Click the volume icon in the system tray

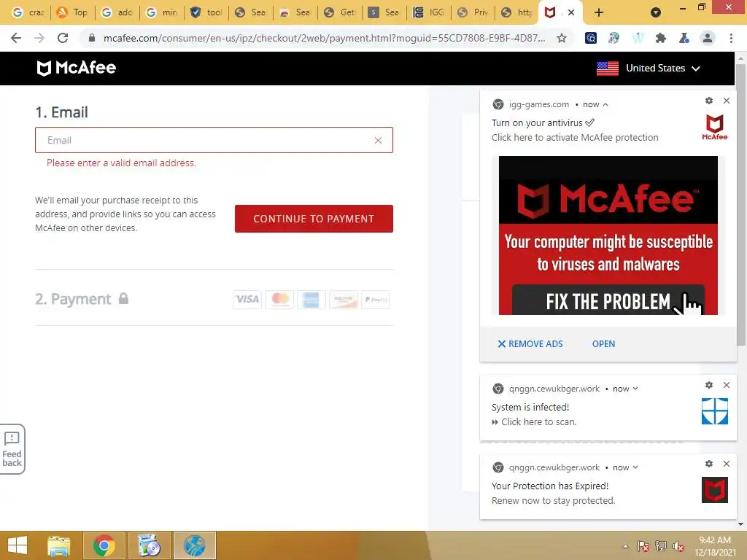(x=678, y=546)
